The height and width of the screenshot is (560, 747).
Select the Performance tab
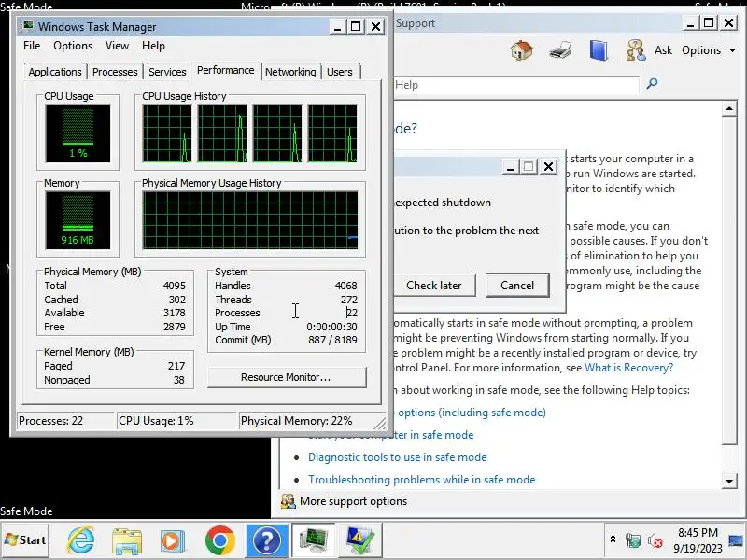click(226, 71)
